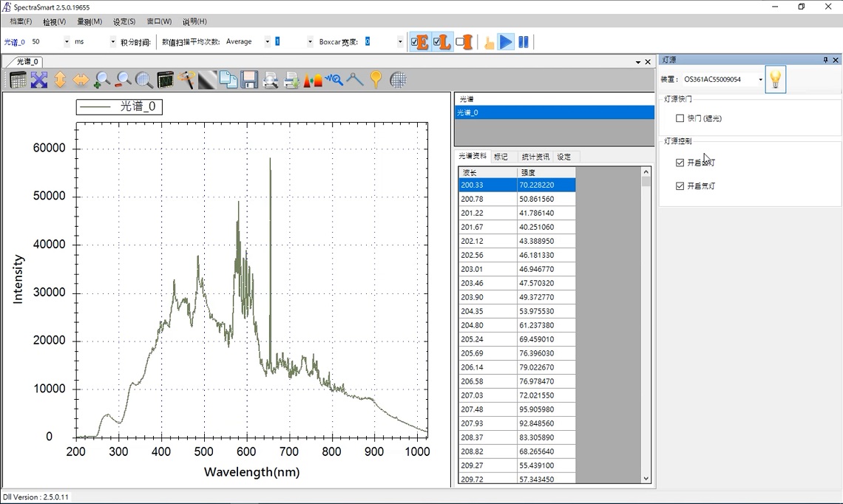Click the yellow marker pin icon
The image size is (843, 504).
point(376,80)
